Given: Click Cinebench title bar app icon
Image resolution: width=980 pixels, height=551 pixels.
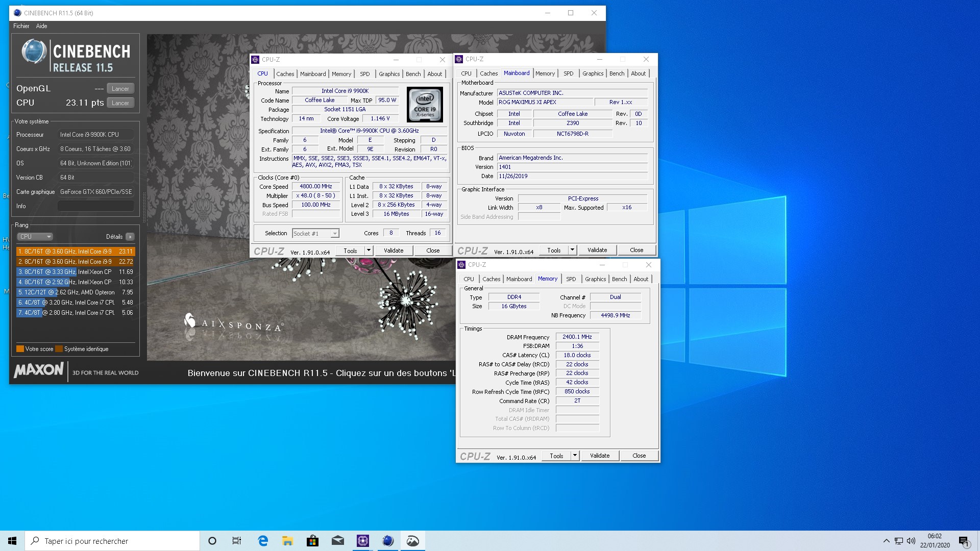Looking at the screenshot, I should point(17,13).
